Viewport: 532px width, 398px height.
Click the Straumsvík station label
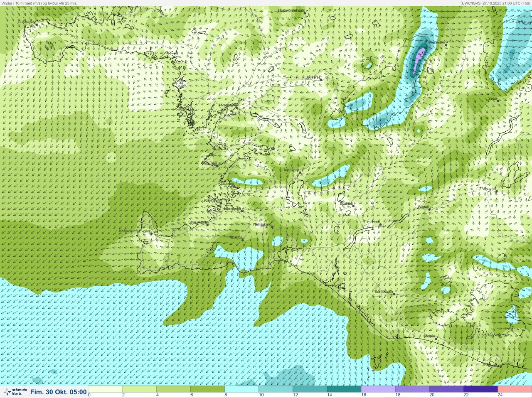(x=197, y=222)
